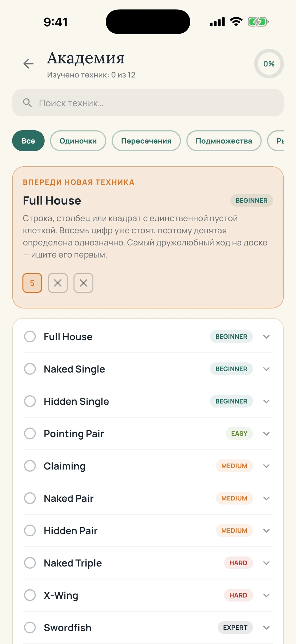Click the first X cell in Full House card

(58, 283)
